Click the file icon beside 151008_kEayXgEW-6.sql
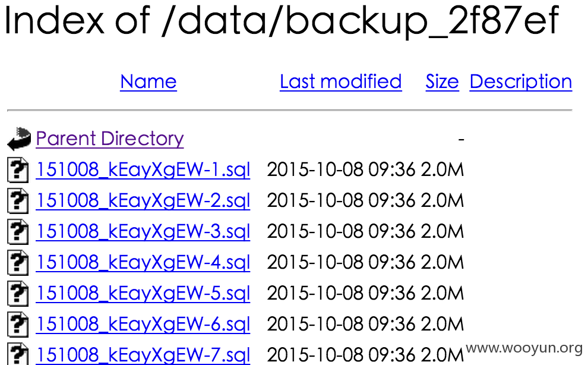588x365 pixels. pyautogui.click(x=18, y=324)
